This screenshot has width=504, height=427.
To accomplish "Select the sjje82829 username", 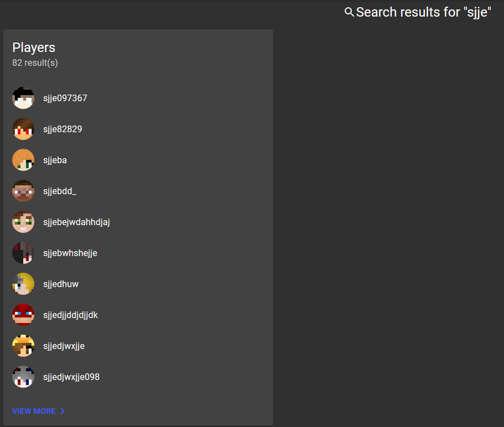I will (63, 129).
